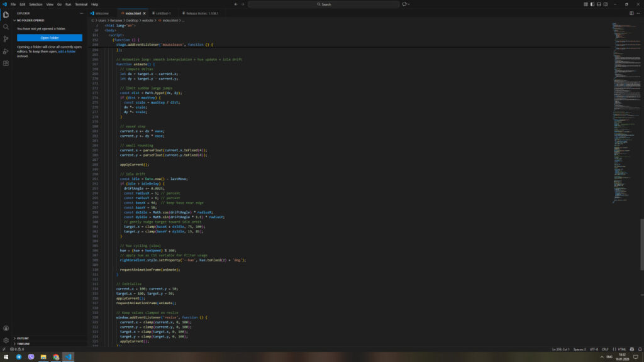644x362 pixels.
Task: Open Windows Start menu
Action: pos(6,357)
